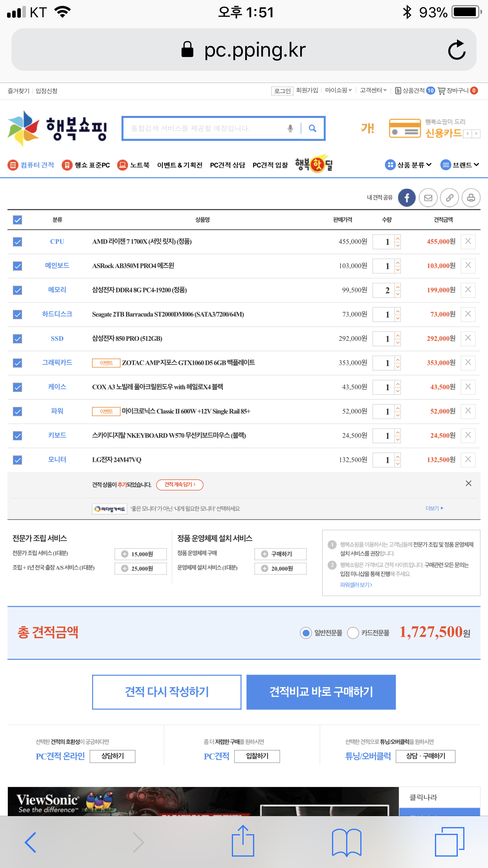Remove the 메인보드 row item
Screen dimensions: 488x868
tap(468, 265)
